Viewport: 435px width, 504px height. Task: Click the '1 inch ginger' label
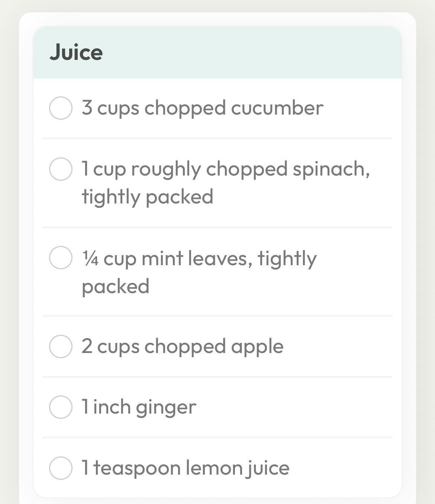pyautogui.click(x=139, y=407)
